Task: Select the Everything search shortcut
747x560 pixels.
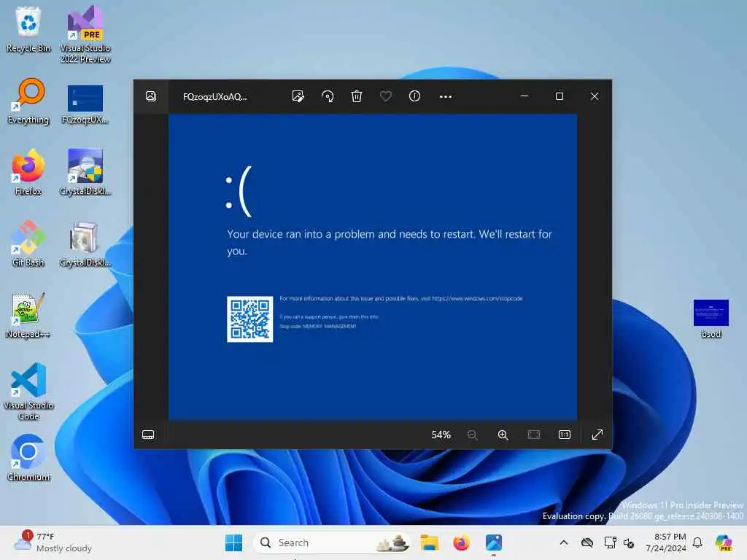Action: 28,101
